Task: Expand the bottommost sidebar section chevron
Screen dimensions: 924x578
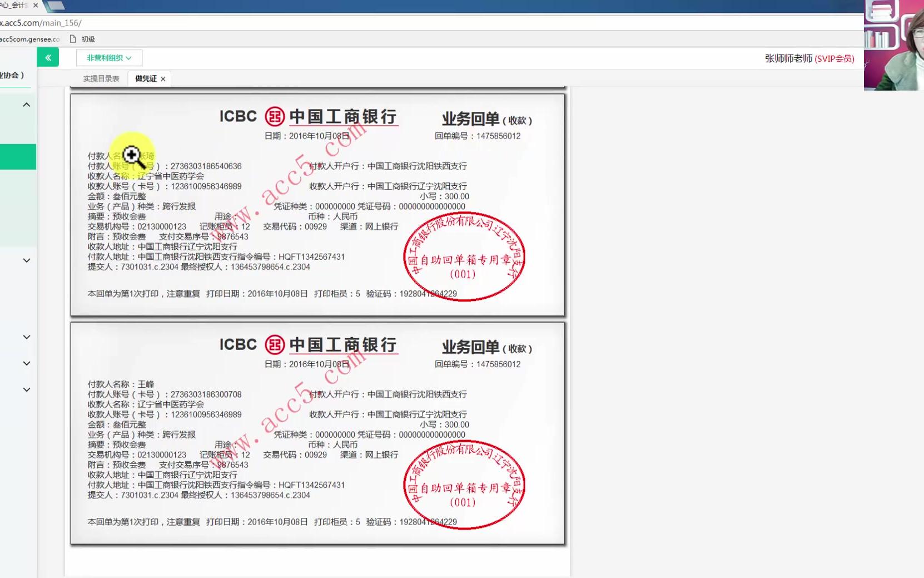Action: coord(26,389)
